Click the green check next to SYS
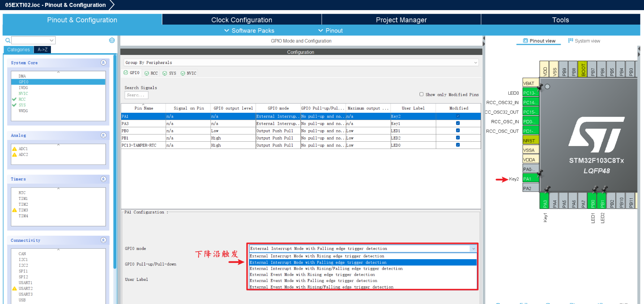 point(14,105)
